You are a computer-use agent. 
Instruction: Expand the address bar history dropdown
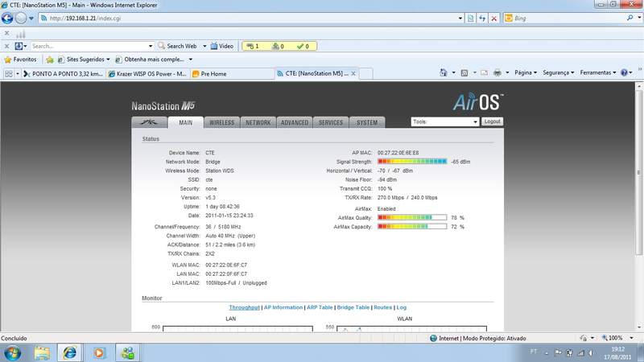click(x=460, y=18)
